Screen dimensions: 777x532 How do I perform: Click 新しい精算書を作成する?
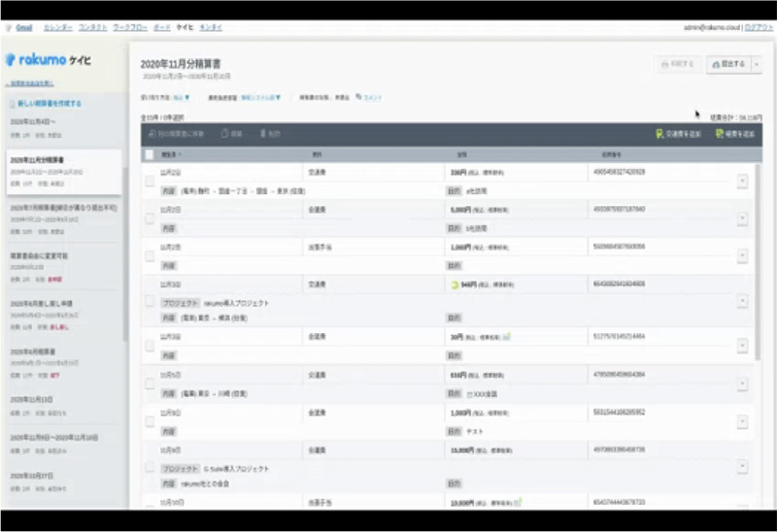click(x=50, y=104)
